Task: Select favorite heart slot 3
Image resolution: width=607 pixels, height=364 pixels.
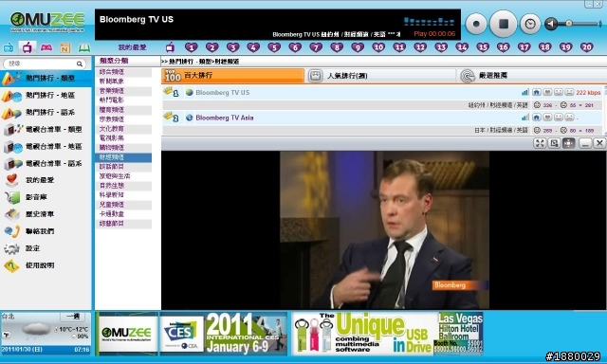Action: click(232, 47)
